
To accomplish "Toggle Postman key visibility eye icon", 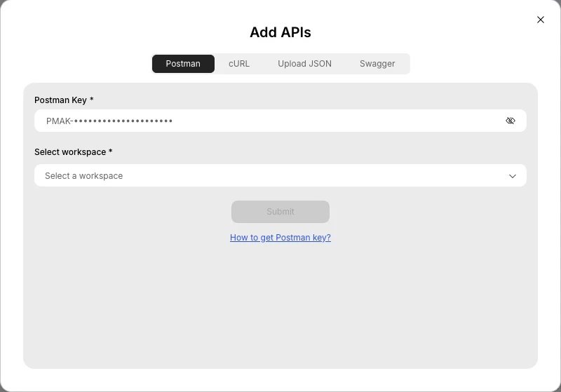I will click(511, 121).
